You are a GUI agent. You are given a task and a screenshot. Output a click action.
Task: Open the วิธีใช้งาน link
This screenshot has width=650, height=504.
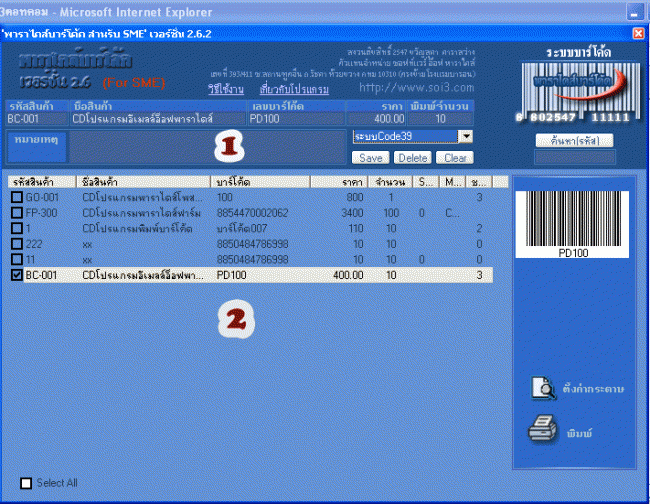point(226,89)
